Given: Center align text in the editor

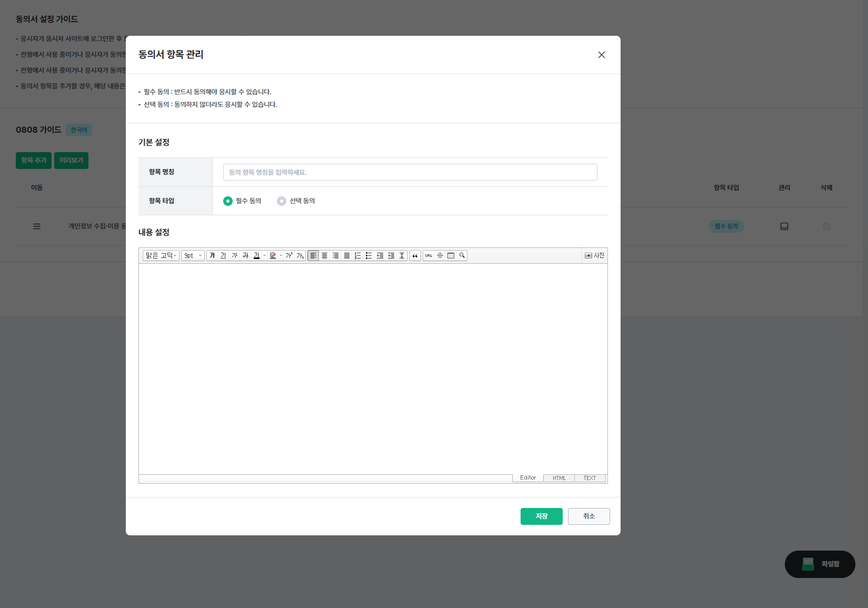Looking at the screenshot, I should [324, 255].
